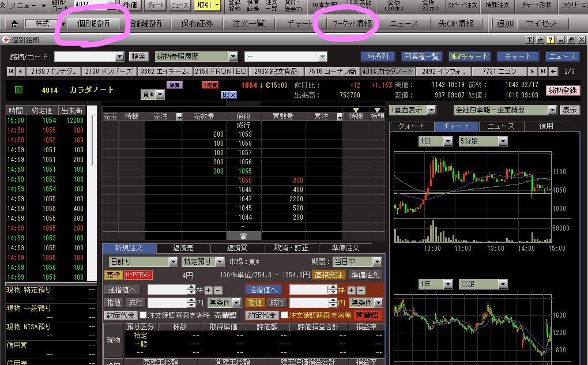Click the red 買確認 button

click(367, 315)
